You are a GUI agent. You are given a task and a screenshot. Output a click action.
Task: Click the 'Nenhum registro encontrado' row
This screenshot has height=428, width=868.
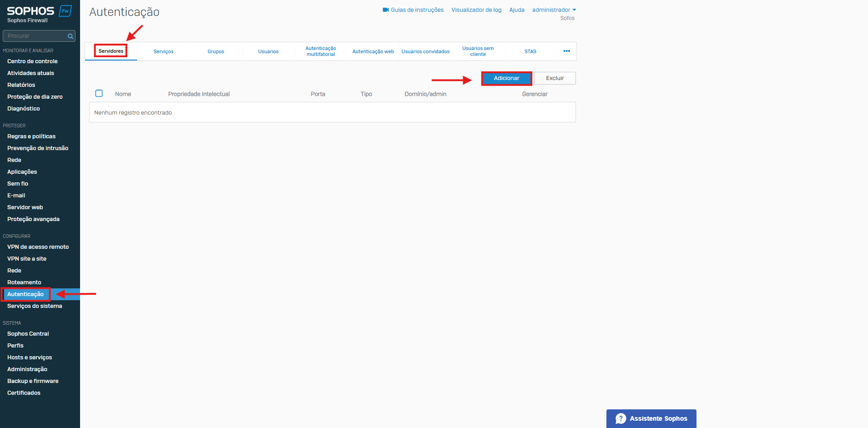pos(333,112)
